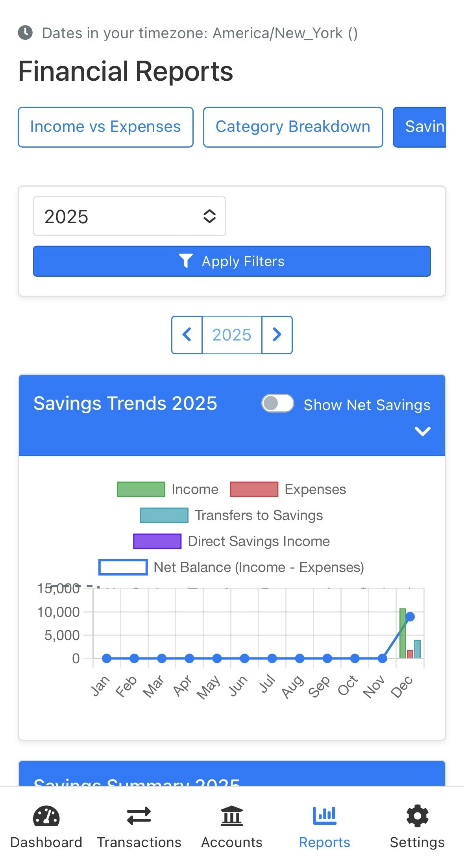Go to previous year with left chevron
The image size is (464, 868).
tap(187, 335)
